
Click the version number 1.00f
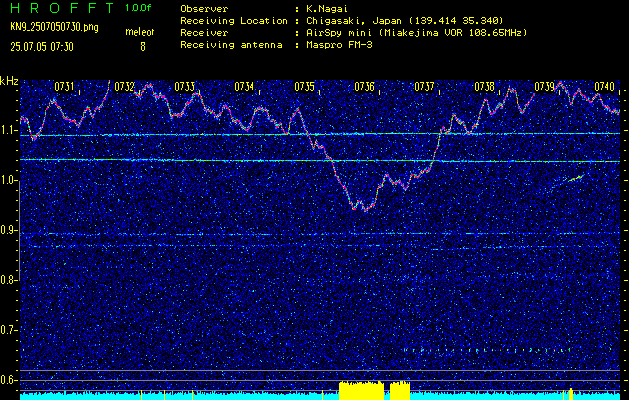point(138,8)
